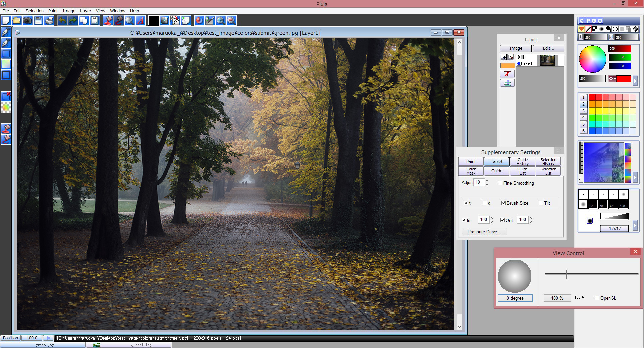Screen dimensions: 644x348
Task: Click the green redo arrow icon
Action: (x=73, y=21)
